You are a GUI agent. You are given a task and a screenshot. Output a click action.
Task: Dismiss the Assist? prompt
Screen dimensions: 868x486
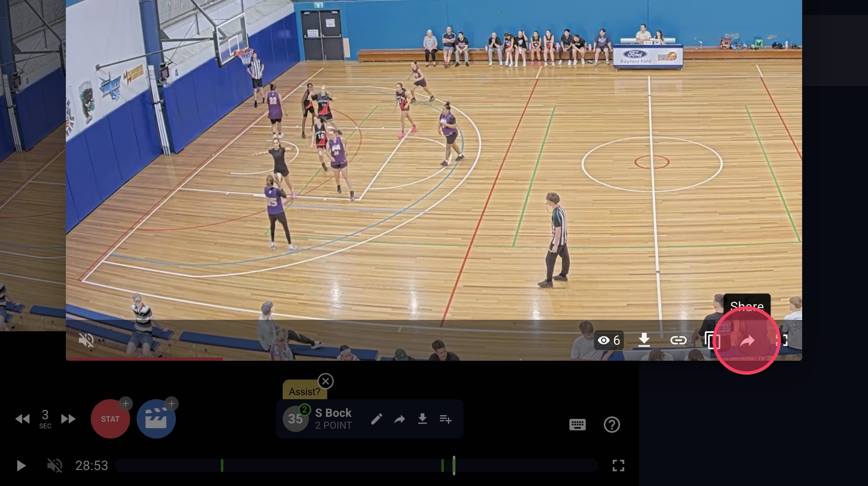tap(326, 382)
